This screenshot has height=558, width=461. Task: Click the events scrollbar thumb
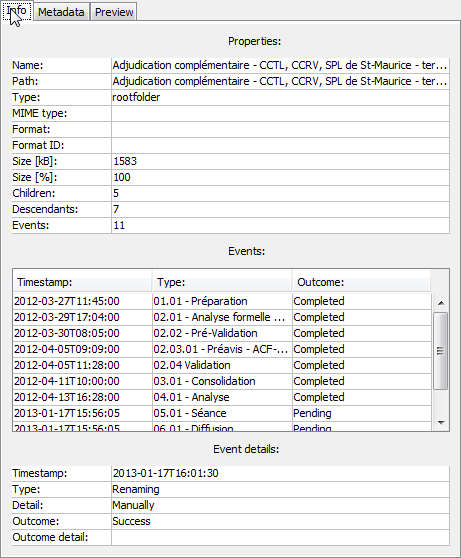click(x=441, y=351)
